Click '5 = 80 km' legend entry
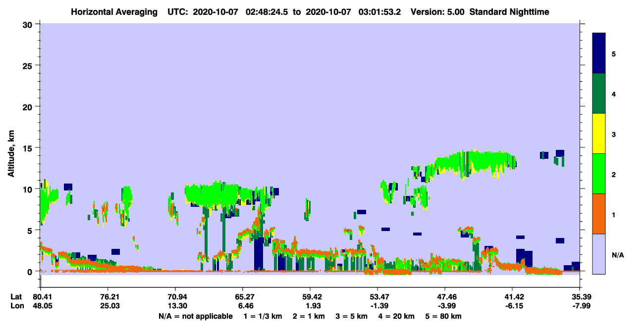644x330 pixels. coord(444,316)
